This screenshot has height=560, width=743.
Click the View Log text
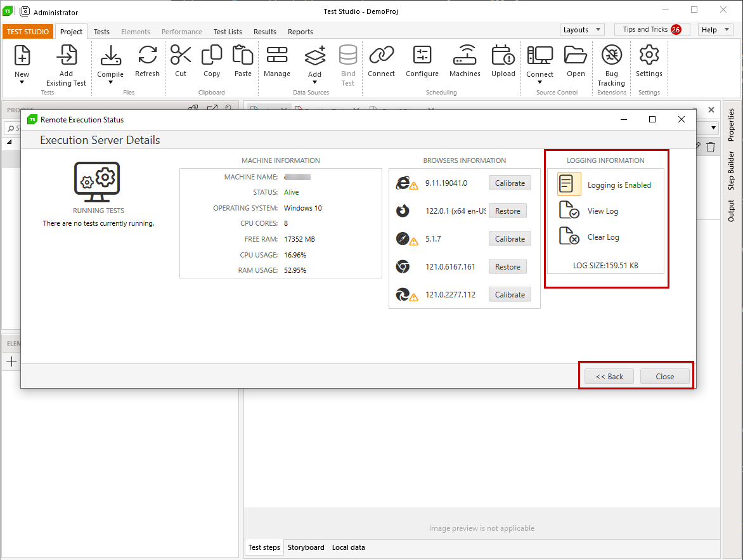point(603,211)
